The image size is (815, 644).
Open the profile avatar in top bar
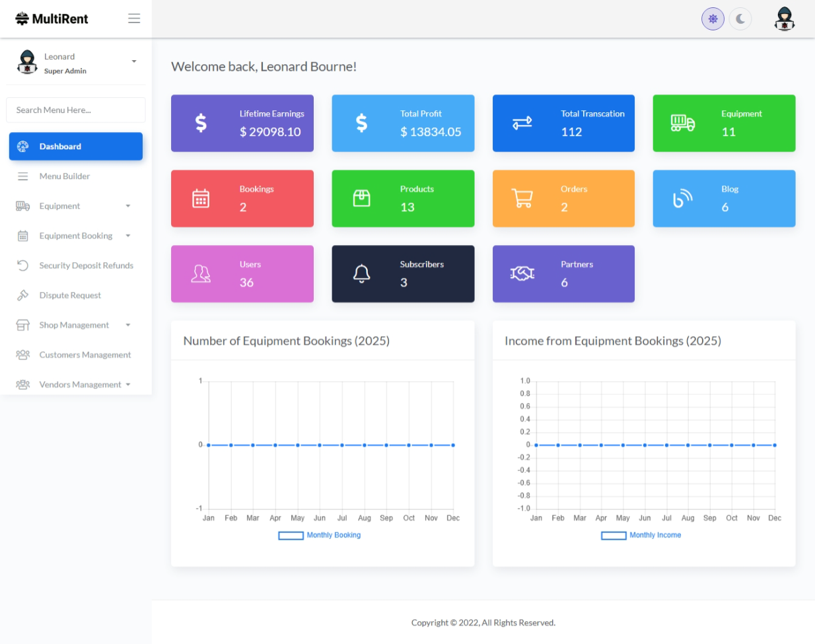(x=784, y=19)
